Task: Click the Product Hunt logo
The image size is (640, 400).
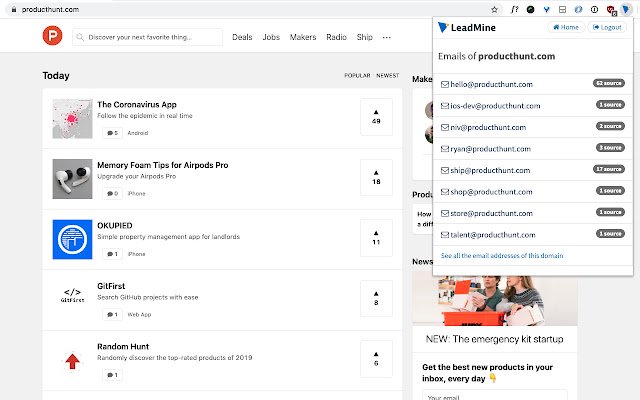Action: [x=52, y=36]
